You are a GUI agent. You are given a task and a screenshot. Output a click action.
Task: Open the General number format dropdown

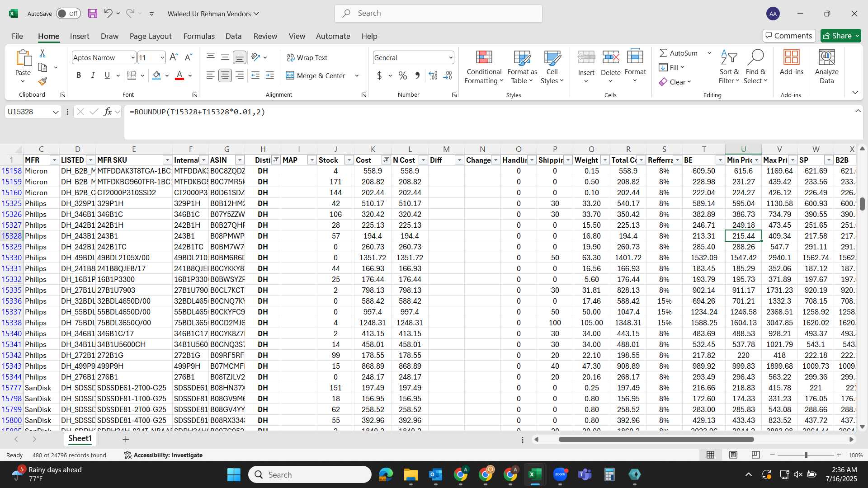coord(451,57)
